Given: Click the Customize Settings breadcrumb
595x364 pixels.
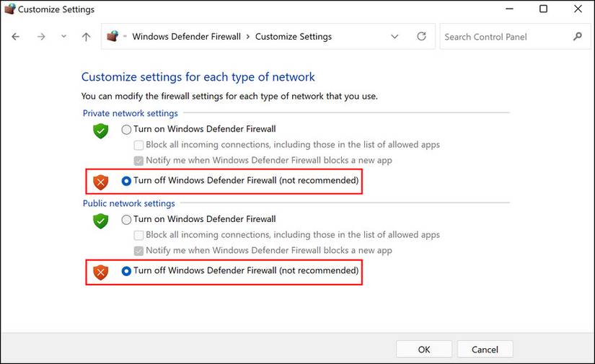Looking at the screenshot, I should [x=294, y=37].
